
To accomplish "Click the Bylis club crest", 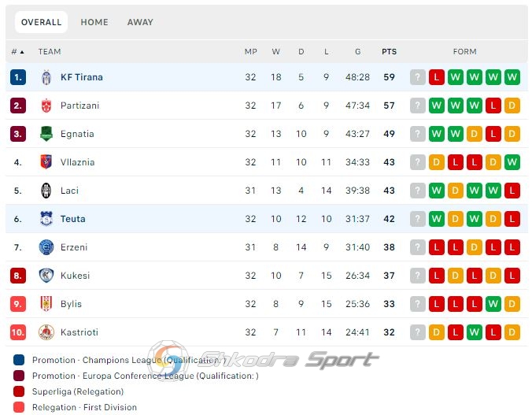I will pyautogui.click(x=46, y=304).
